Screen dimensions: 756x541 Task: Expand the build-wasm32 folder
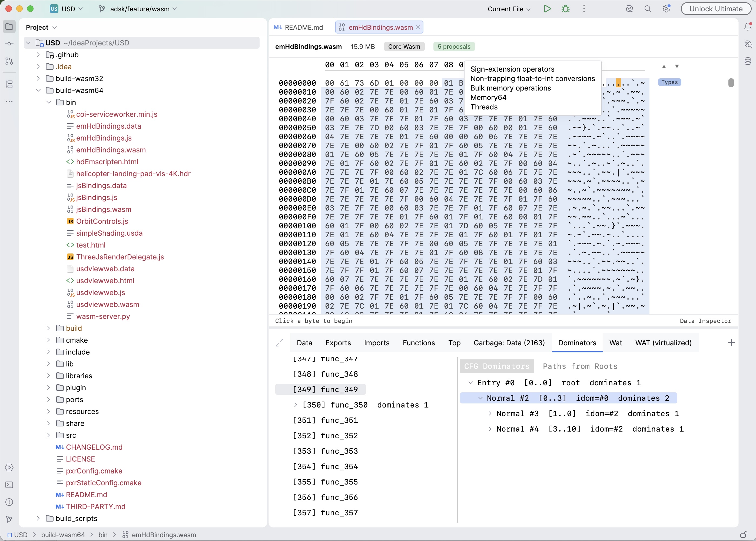tap(38, 79)
